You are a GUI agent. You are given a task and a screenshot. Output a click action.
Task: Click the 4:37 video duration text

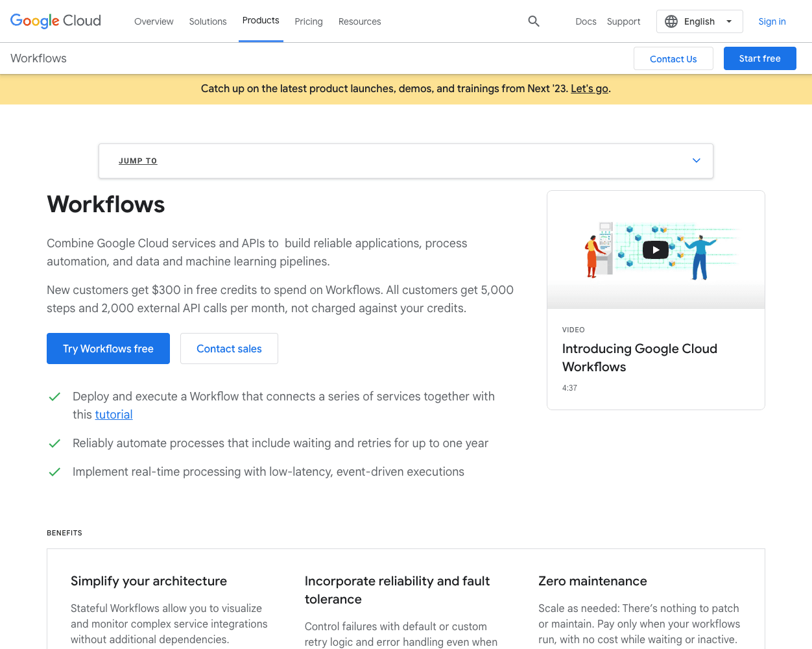(x=569, y=388)
